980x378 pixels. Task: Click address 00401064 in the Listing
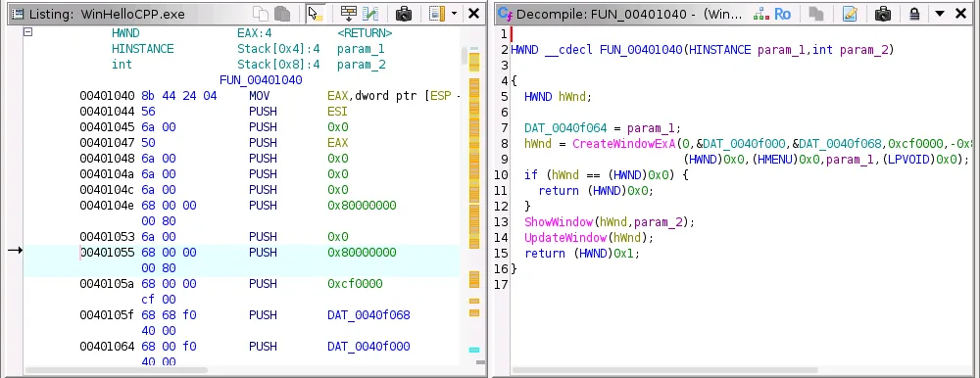[x=107, y=346]
